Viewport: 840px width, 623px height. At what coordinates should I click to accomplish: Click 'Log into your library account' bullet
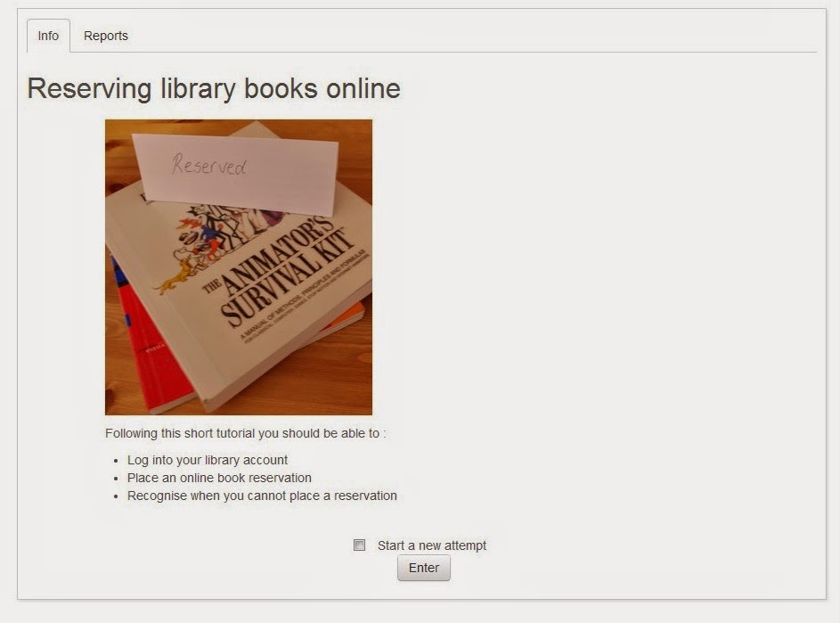point(208,460)
